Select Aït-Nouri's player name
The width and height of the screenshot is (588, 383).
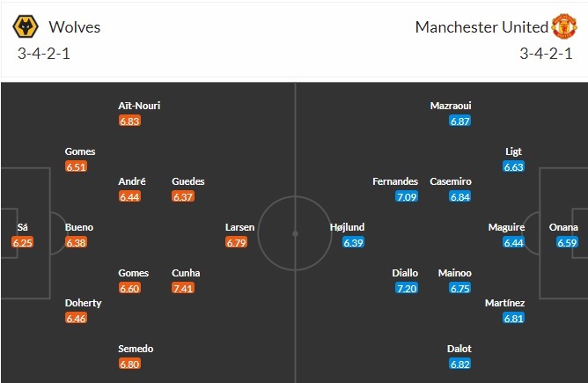(x=139, y=106)
